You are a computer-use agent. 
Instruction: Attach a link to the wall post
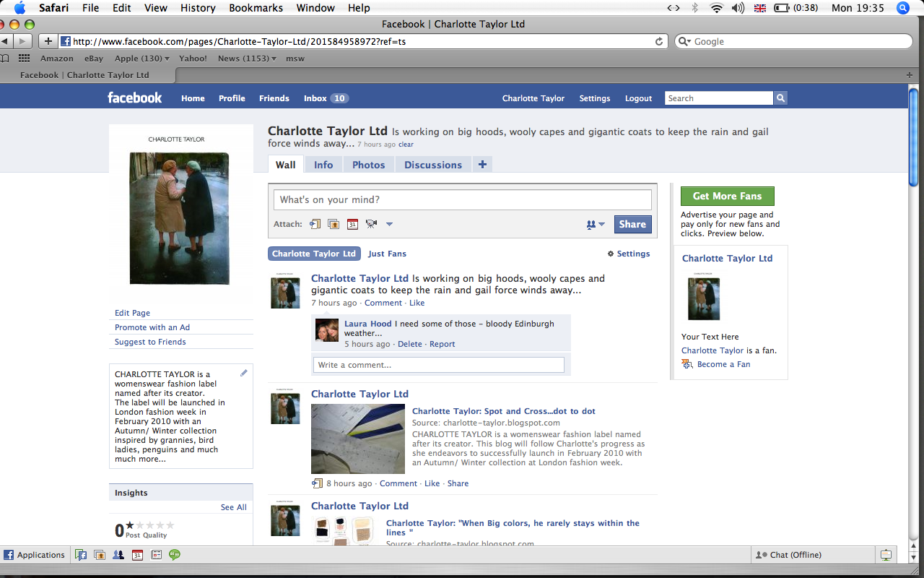[x=315, y=224]
